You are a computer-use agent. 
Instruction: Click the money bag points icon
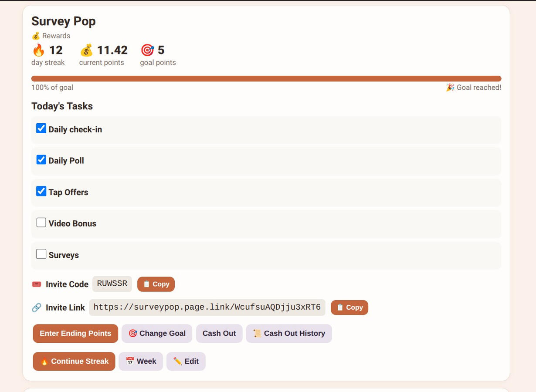click(86, 51)
